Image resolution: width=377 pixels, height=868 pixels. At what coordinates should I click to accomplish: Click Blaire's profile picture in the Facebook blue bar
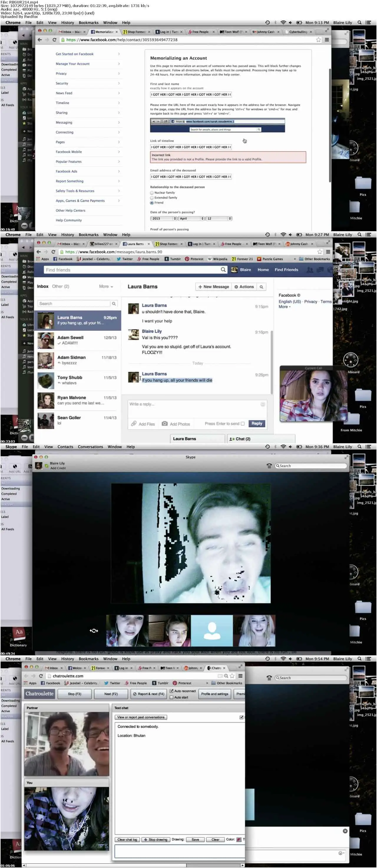[234, 270]
